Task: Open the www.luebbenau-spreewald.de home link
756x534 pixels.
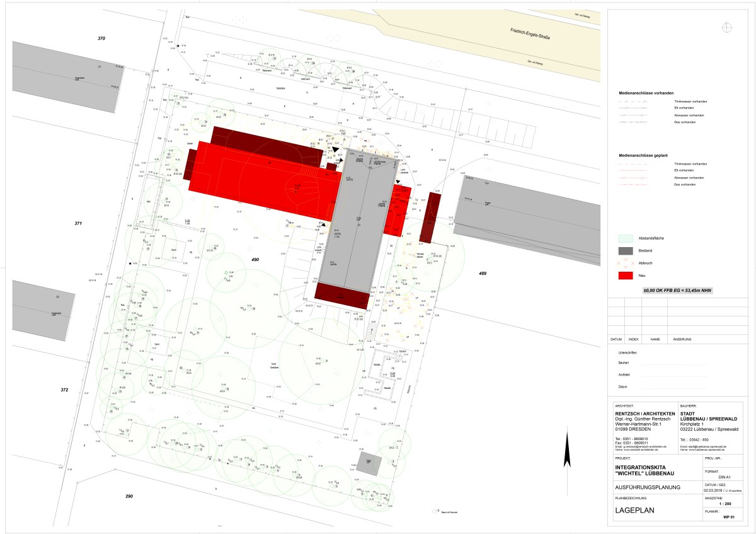Action: 707,450
